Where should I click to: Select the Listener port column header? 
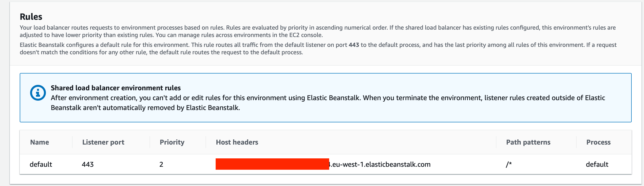click(103, 142)
